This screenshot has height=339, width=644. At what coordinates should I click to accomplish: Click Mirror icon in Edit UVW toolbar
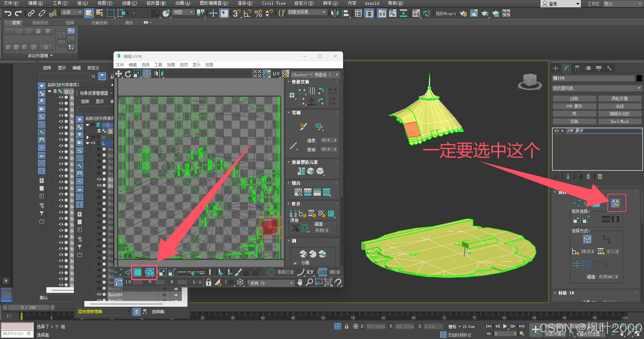[159, 74]
